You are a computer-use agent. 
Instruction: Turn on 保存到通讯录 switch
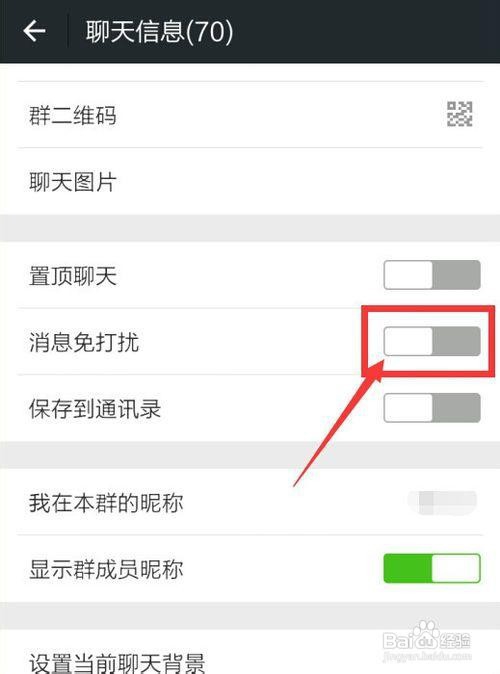tap(432, 407)
